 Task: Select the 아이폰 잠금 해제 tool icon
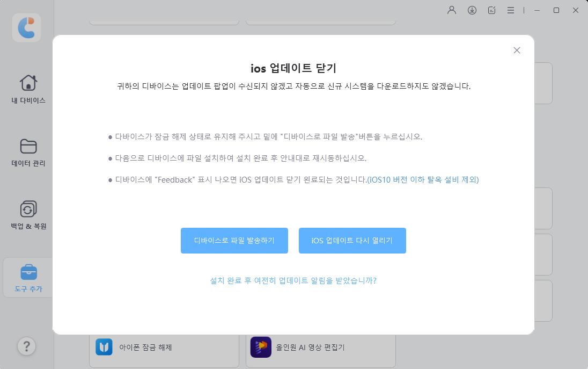[x=104, y=347]
